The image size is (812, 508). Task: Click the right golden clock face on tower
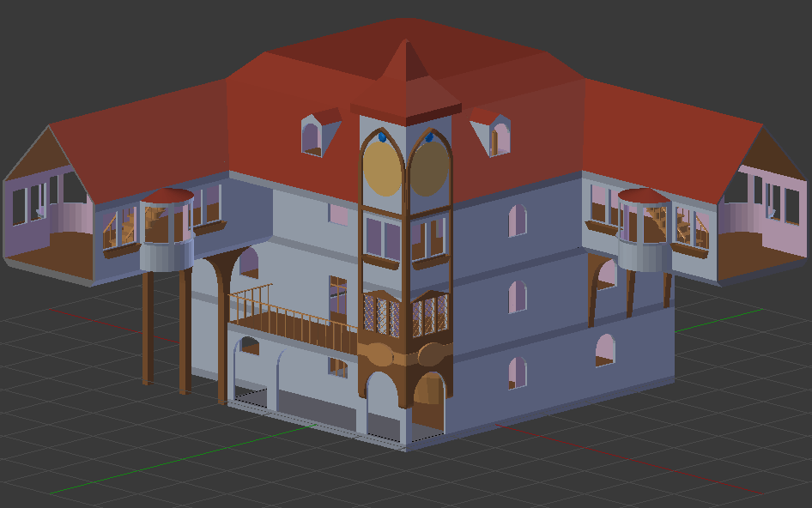pyautogui.click(x=429, y=168)
